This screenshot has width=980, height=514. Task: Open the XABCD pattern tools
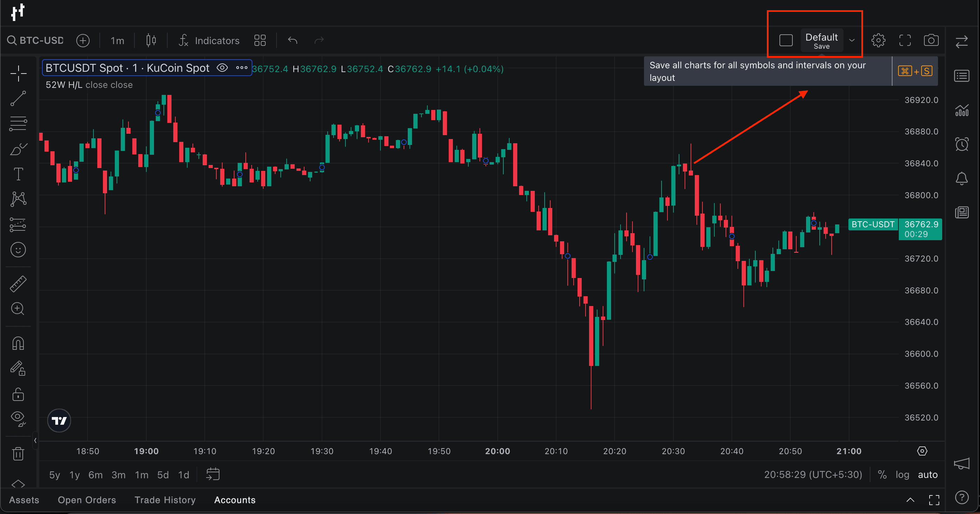click(18, 199)
